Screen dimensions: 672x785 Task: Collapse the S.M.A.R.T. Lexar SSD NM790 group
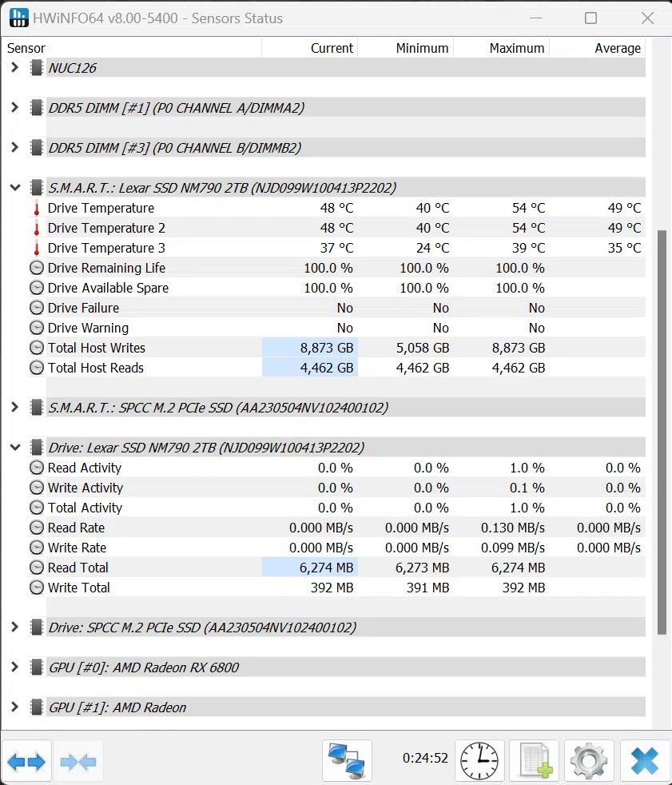point(15,188)
